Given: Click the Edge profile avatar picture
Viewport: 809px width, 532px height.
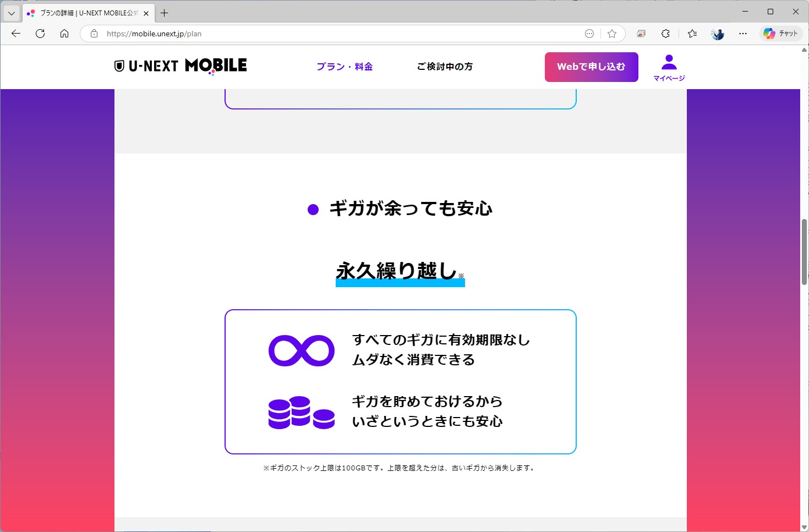Looking at the screenshot, I should point(717,34).
